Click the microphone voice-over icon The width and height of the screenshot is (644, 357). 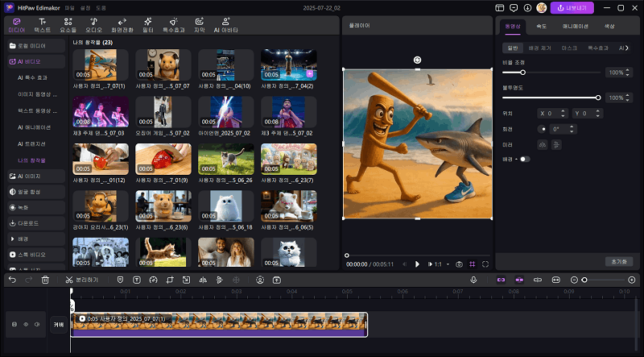(x=473, y=280)
